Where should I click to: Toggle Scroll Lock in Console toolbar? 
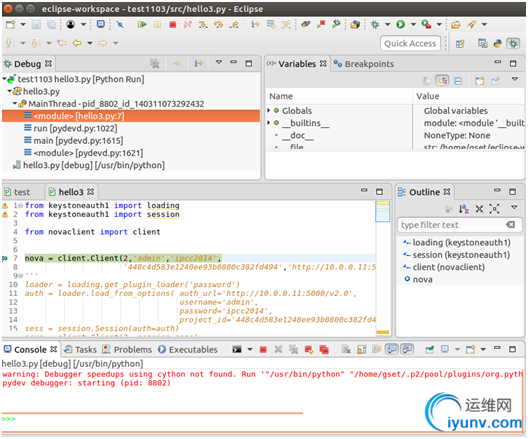point(361,350)
